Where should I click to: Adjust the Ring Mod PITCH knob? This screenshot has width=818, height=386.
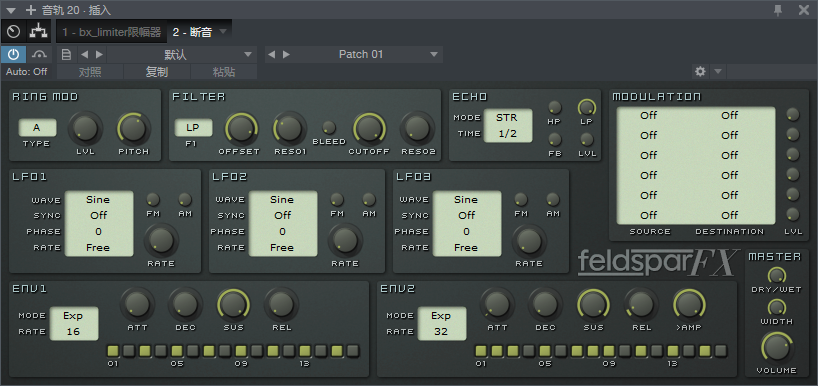pos(134,128)
